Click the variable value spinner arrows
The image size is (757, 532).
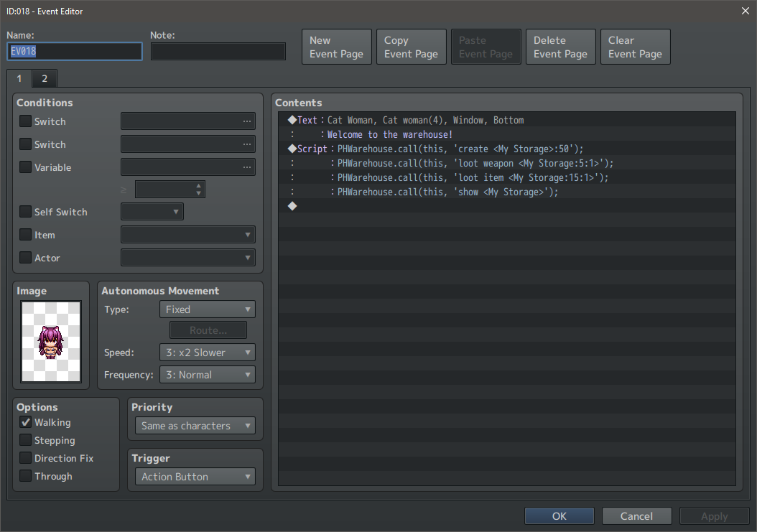[198, 190]
